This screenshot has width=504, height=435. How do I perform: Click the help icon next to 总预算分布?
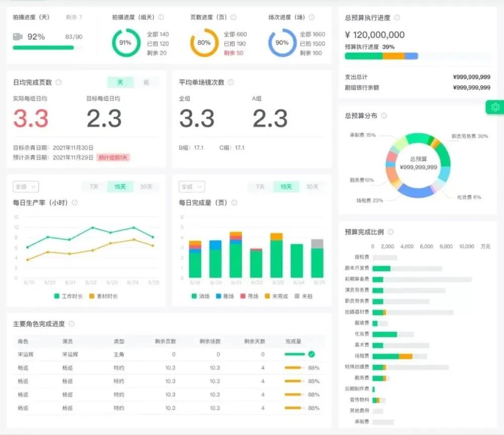point(384,115)
